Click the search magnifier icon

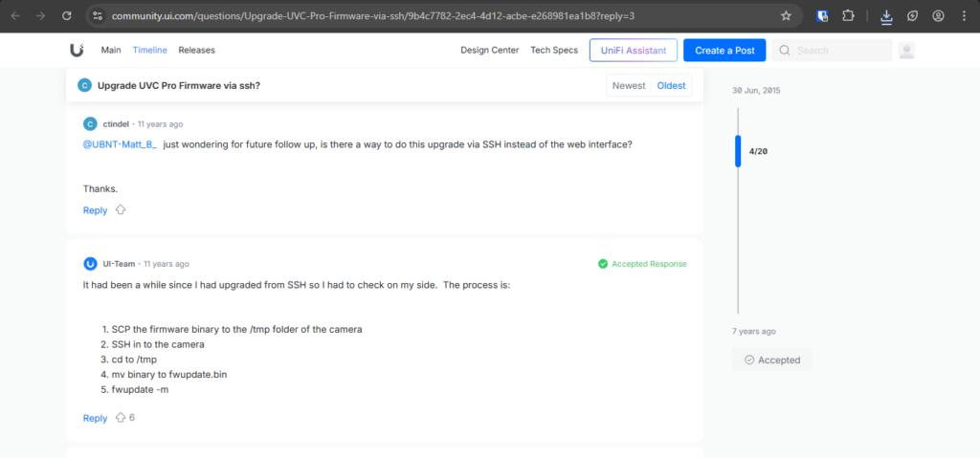[785, 51]
